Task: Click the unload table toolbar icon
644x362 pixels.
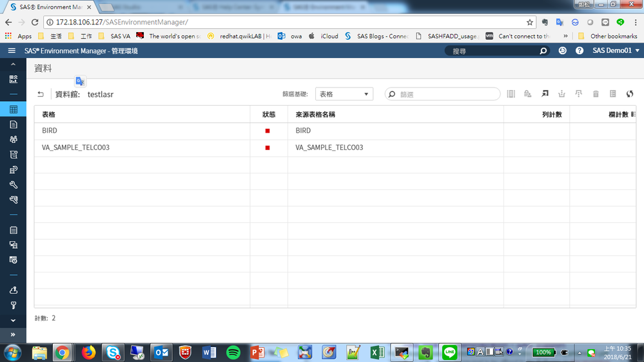Action: point(579,94)
